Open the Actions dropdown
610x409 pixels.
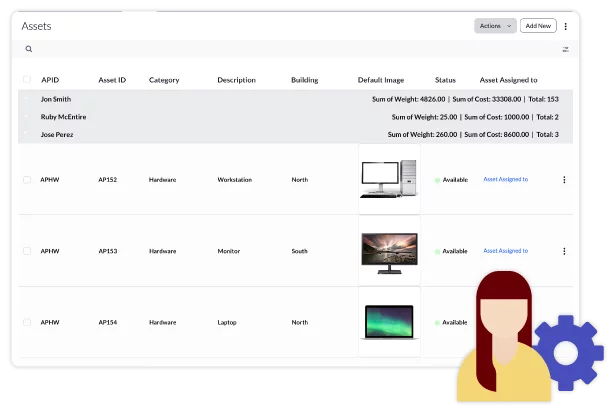pos(495,26)
